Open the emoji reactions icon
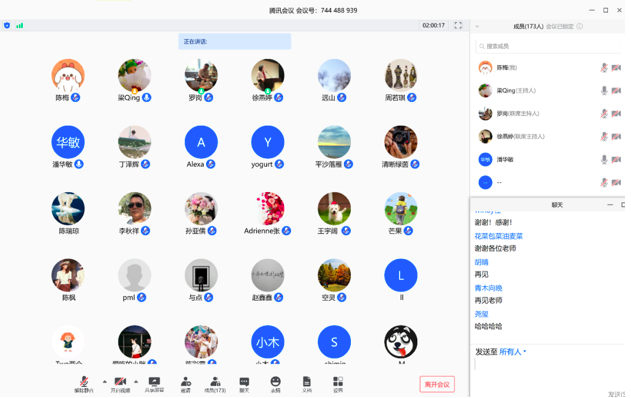The width and height of the screenshot is (631, 398). (x=275, y=384)
